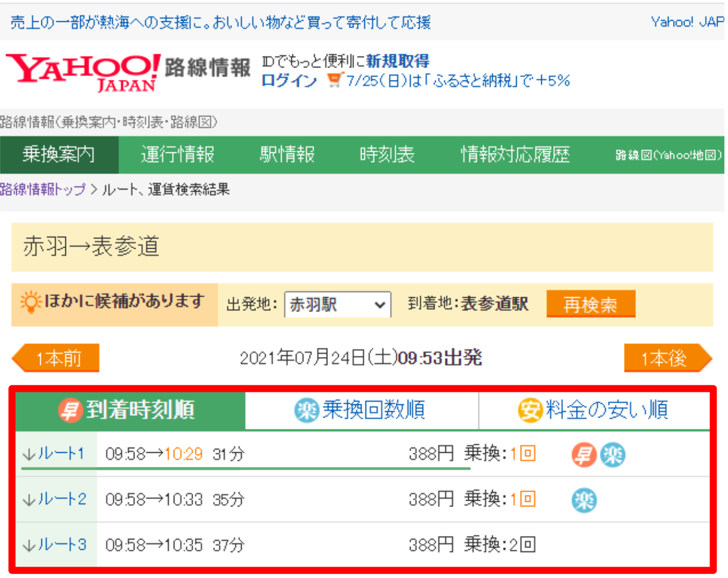Click the blue 楽 badge in ルート1 row
728x578 pixels.
[613, 454]
